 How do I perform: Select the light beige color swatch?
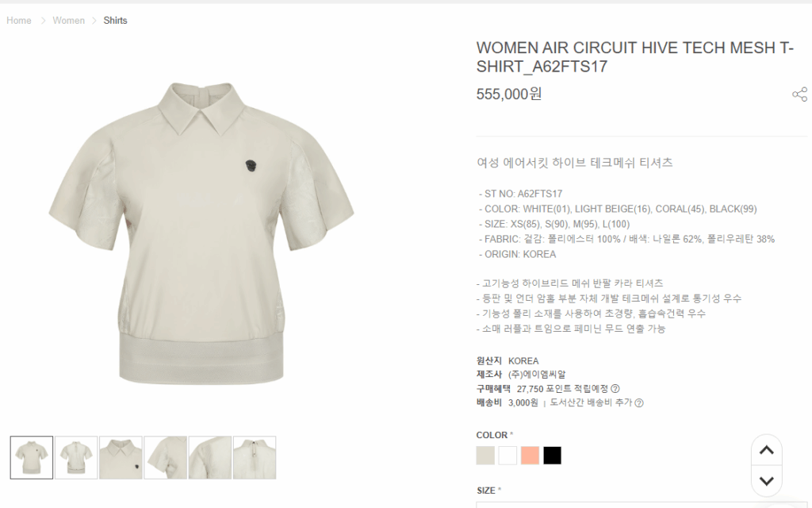[485, 455]
